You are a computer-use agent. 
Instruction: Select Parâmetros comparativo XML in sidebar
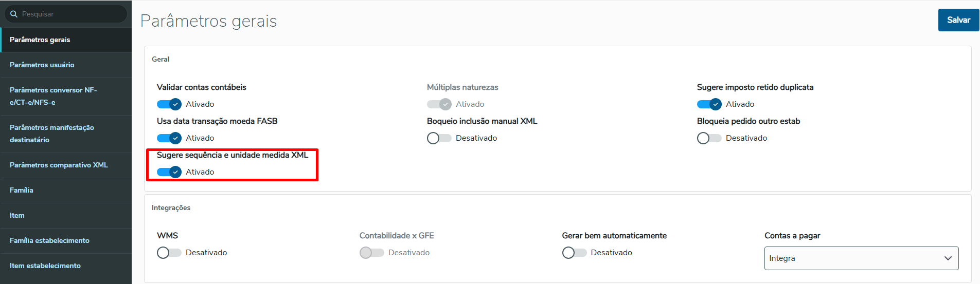pos(59,165)
